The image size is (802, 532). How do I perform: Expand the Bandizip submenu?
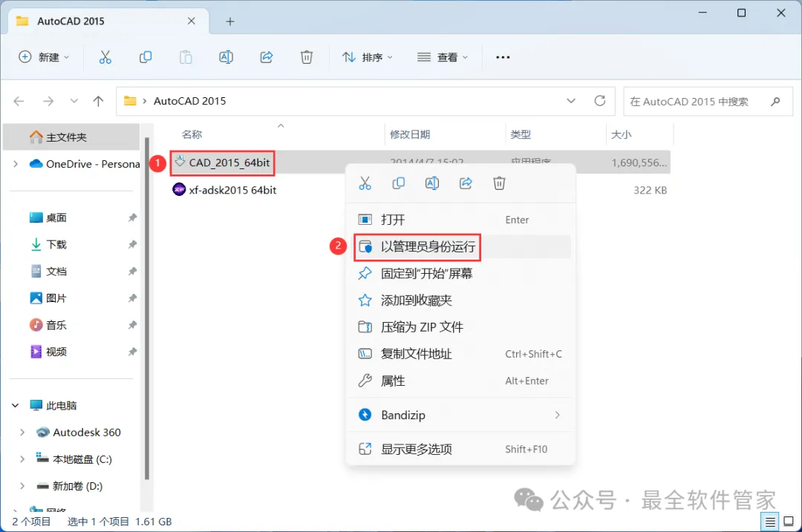coord(557,415)
